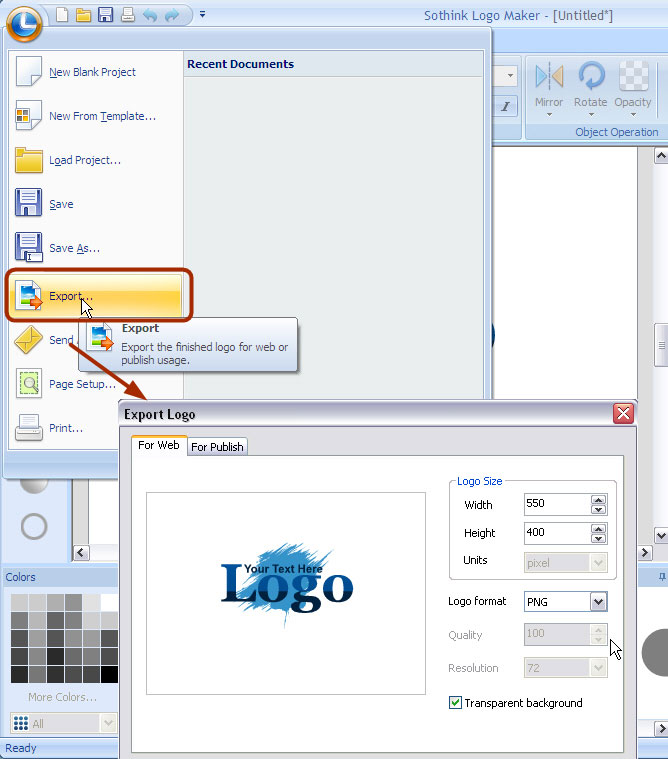Click the More Colors link
Viewport: 668px width, 759px height.
62,697
